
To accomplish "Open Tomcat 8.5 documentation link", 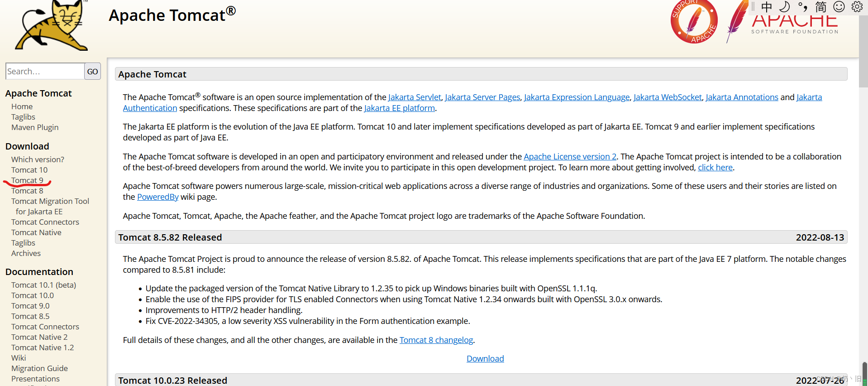I will coord(30,316).
